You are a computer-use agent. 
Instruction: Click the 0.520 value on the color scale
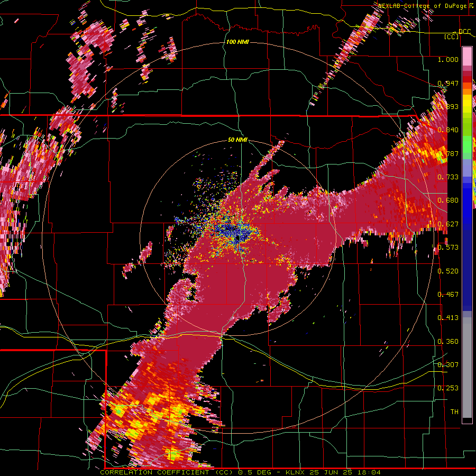click(x=448, y=271)
